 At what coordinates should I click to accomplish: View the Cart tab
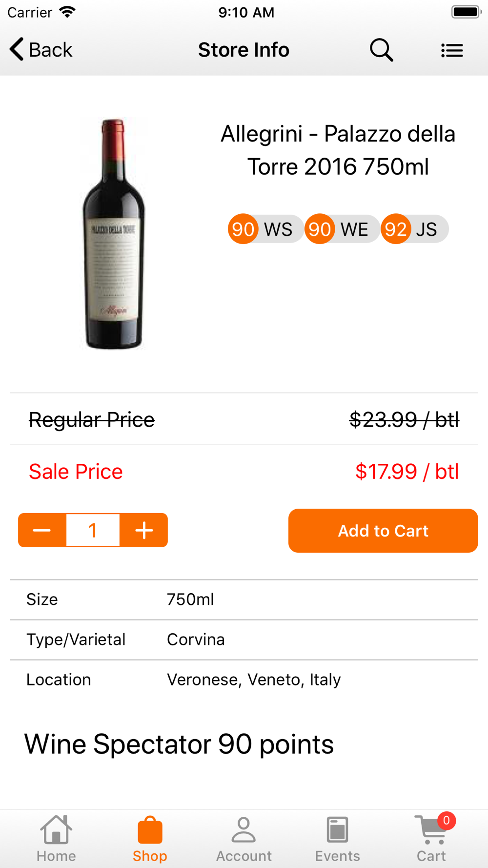[431, 839]
